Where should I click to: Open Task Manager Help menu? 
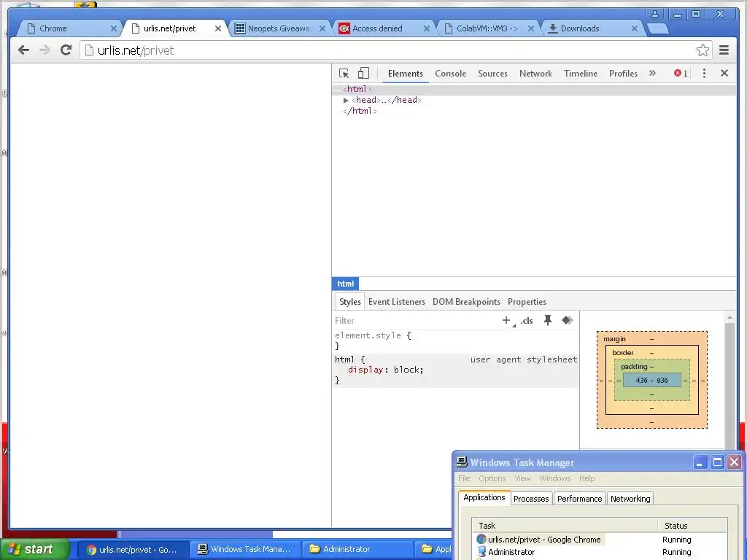pos(587,478)
